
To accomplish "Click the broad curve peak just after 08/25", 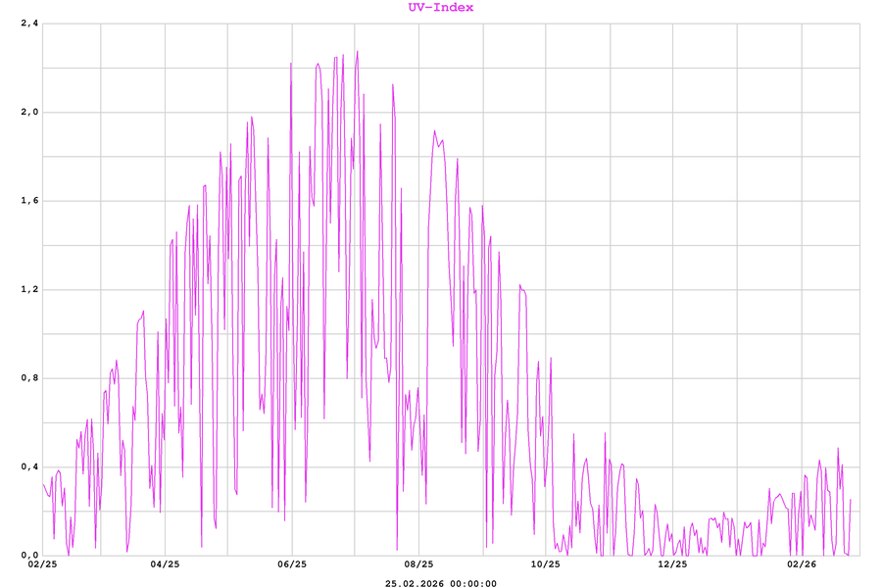I will click(x=434, y=130).
